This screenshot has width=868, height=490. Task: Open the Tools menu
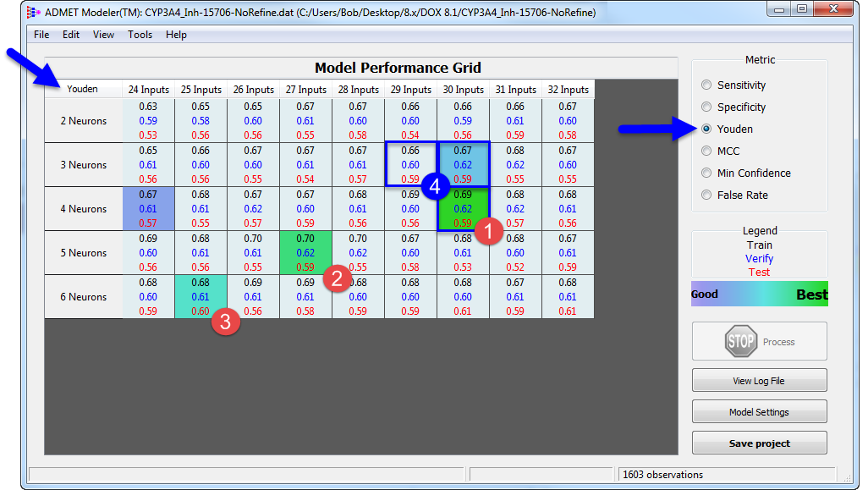[140, 35]
